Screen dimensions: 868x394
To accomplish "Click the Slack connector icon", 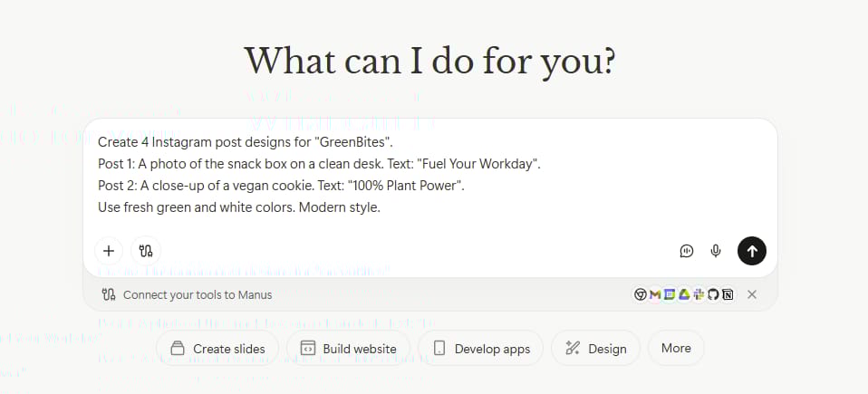I will pos(699,294).
